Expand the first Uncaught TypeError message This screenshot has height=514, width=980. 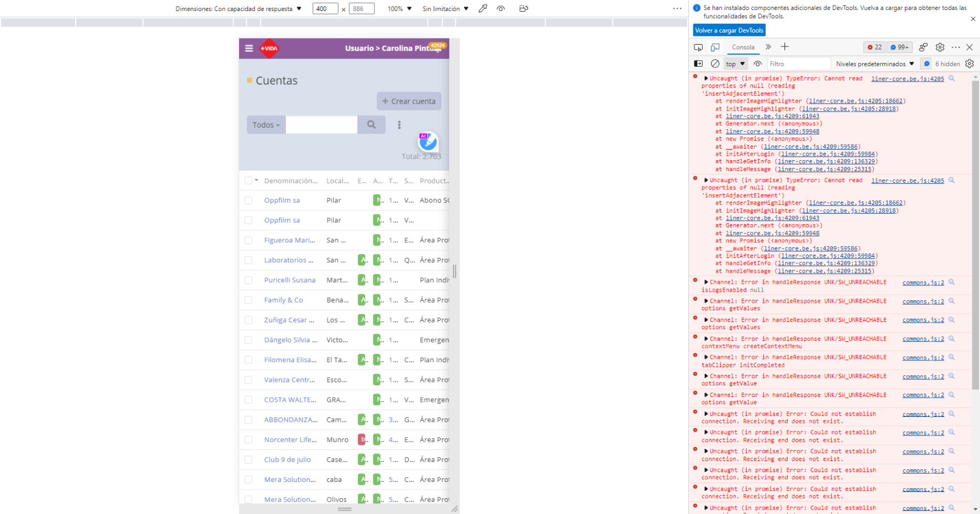click(x=706, y=78)
